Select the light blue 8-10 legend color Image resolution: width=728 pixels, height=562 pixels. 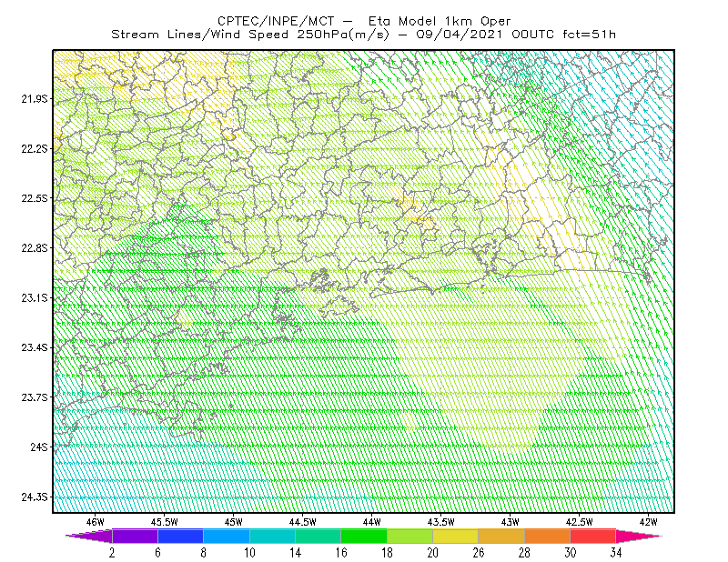pyautogui.click(x=227, y=536)
